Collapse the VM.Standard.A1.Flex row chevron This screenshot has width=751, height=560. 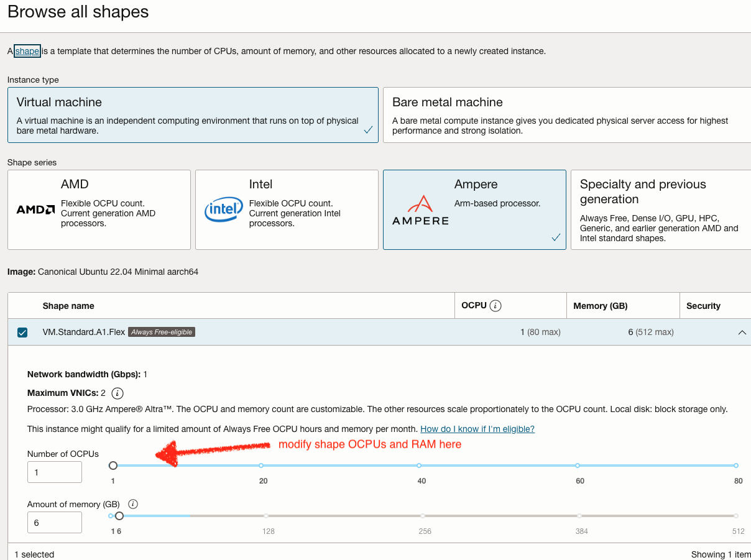pos(742,333)
